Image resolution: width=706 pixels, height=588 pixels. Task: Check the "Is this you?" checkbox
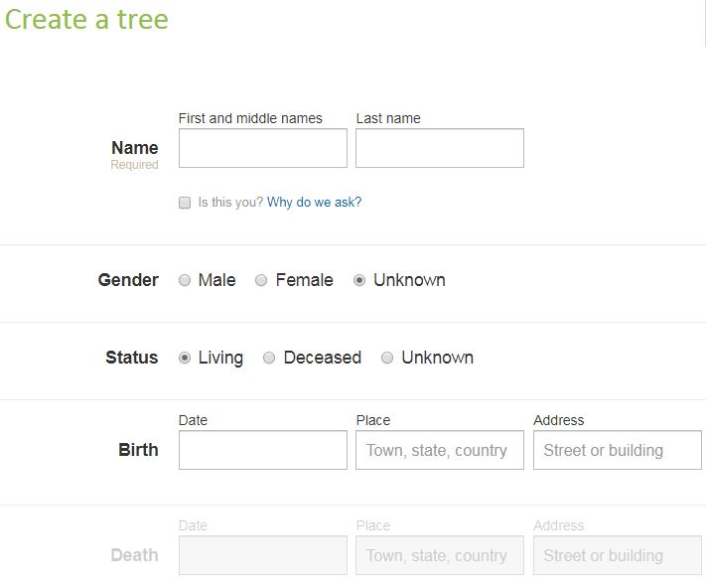pyautogui.click(x=185, y=203)
